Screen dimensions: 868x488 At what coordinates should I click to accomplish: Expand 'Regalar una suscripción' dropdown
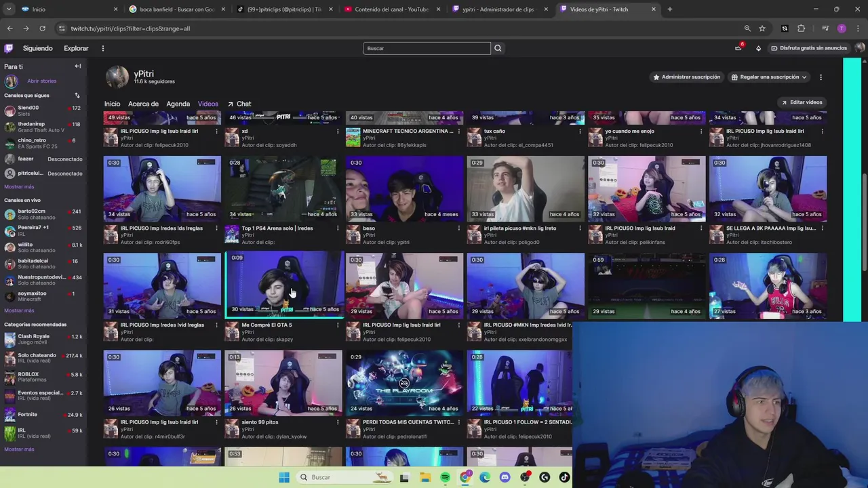coord(768,77)
